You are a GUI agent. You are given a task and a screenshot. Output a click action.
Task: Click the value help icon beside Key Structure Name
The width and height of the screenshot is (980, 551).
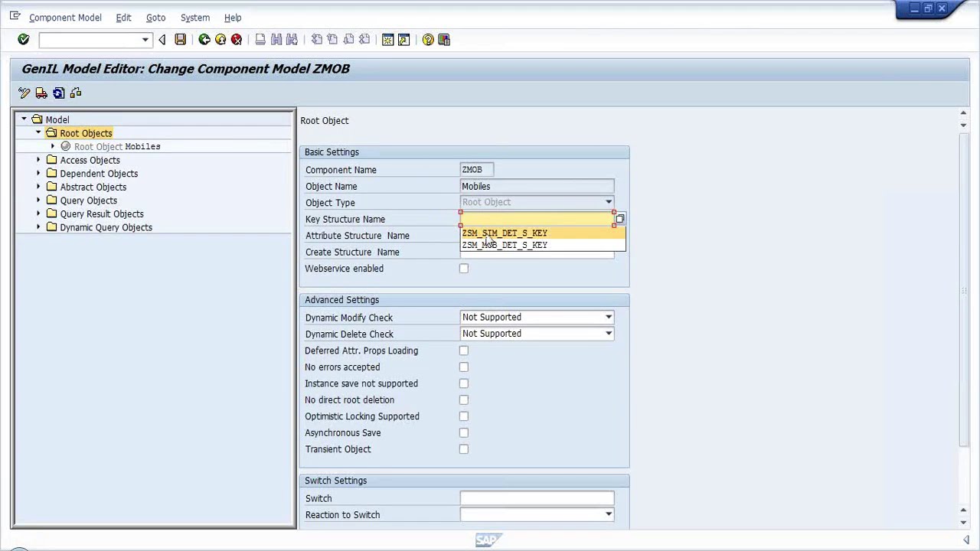[x=619, y=219]
